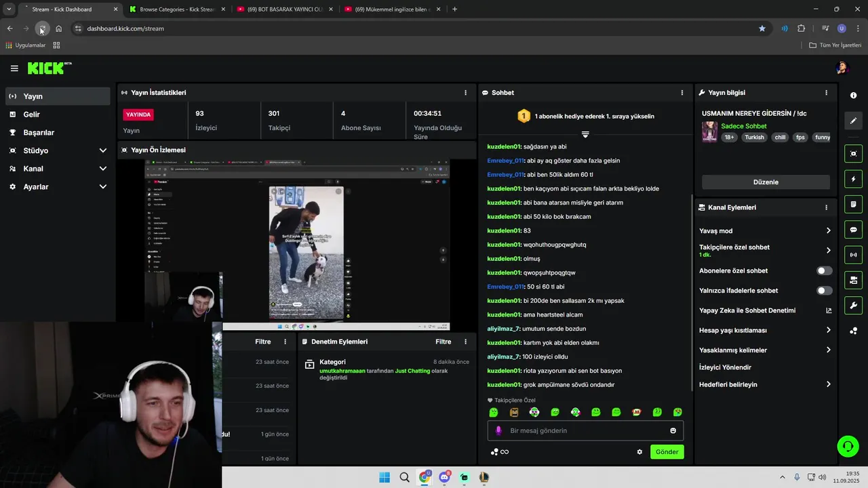Click the green Gönder button
Viewport: 868px width, 488px height.
tap(667, 452)
